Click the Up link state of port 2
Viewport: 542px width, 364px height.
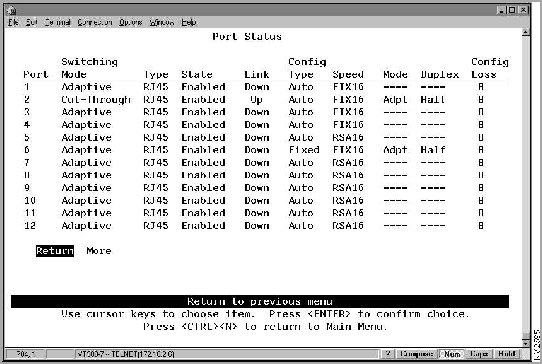256,100
